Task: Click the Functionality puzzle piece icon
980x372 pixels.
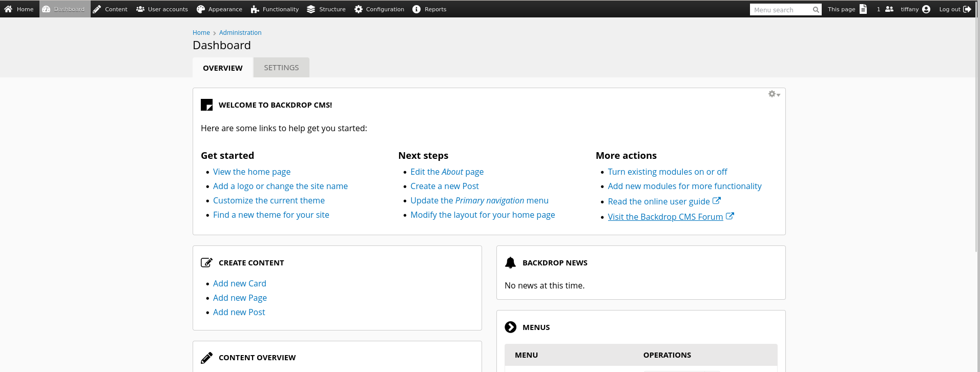Action: (255, 9)
